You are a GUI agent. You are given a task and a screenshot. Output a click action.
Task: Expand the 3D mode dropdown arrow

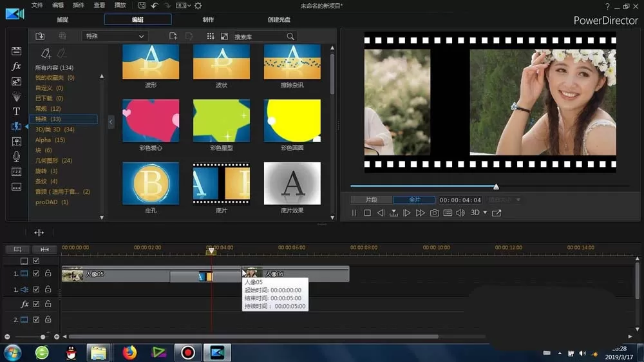click(485, 213)
